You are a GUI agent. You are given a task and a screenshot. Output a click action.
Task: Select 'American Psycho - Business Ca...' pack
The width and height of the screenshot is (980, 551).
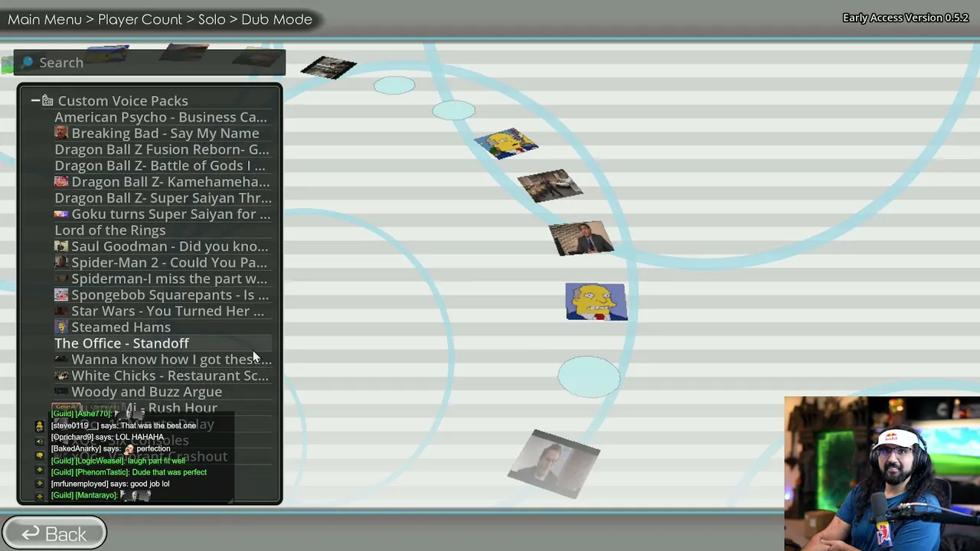pos(161,117)
